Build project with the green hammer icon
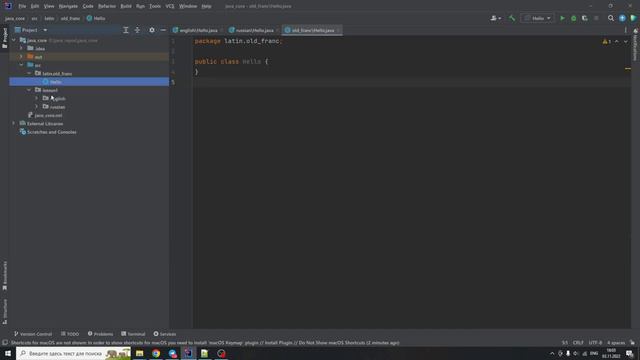The image size is (640, 360). click(512, 18)
